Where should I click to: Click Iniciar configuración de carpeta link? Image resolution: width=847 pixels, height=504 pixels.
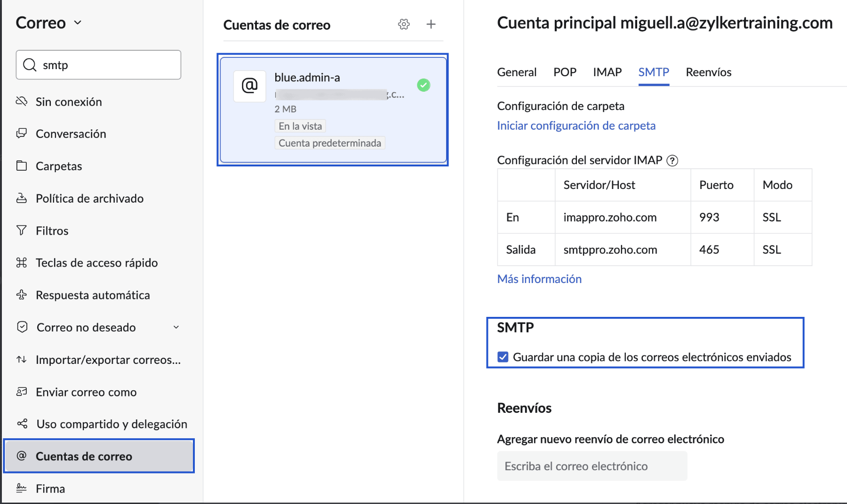576,126
